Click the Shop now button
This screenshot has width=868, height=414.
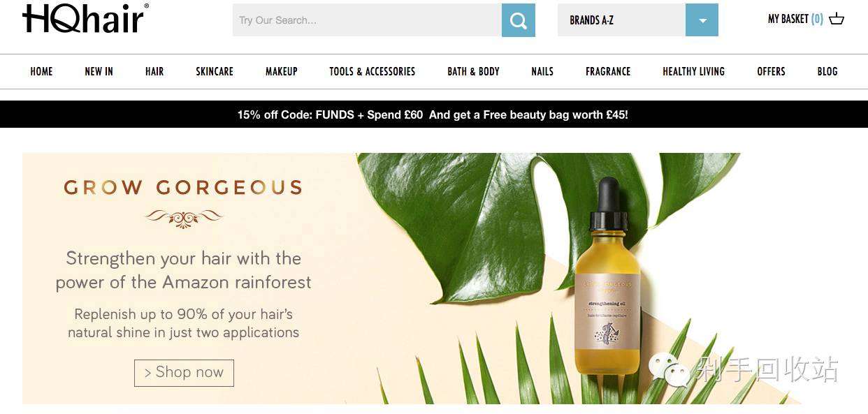point(184,373)
